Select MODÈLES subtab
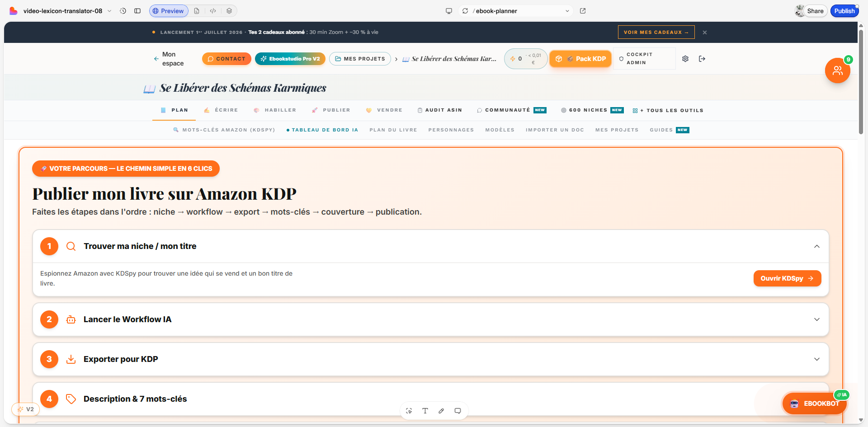868x427 pixels. click(500, 130)
